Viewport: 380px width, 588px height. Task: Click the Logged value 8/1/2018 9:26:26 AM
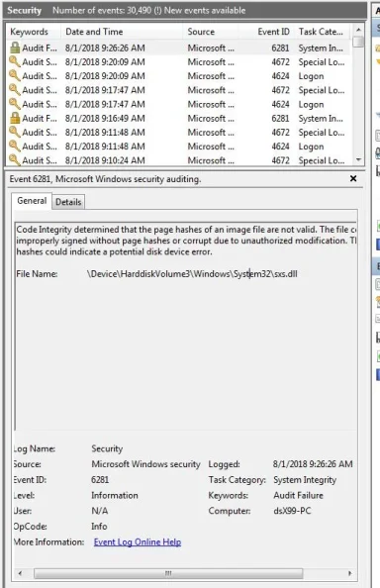click(313, 464)
